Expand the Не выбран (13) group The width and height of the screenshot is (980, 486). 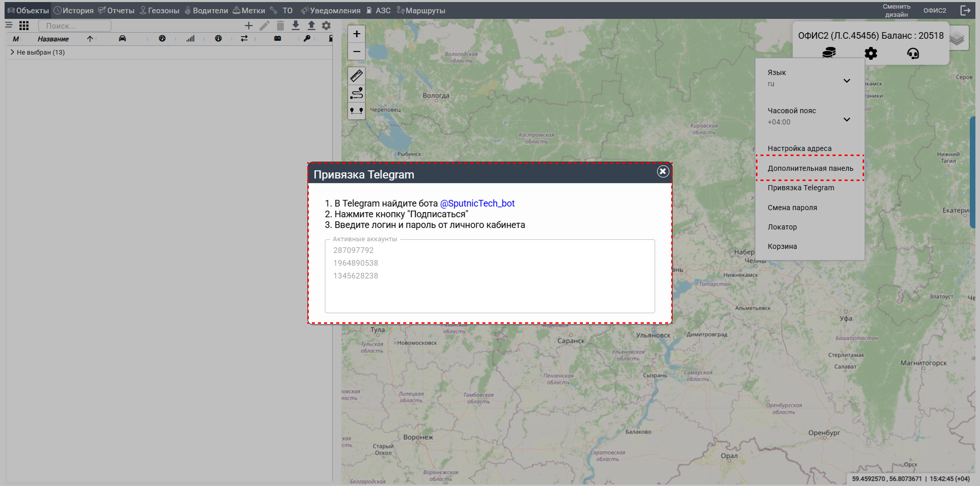click(x=12, y=52)
